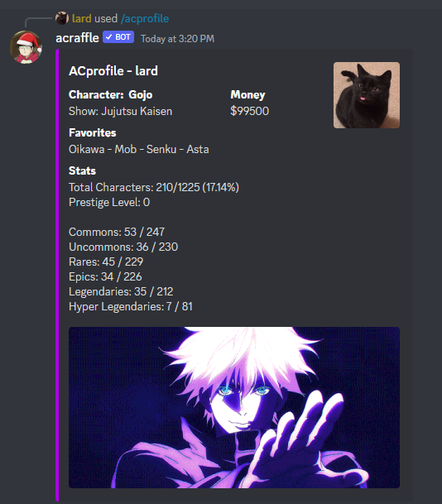Image resolution: width=442 pixels, height=504 pixels.
Task: Click the /acprofile command link
Action: coord(145,18)
